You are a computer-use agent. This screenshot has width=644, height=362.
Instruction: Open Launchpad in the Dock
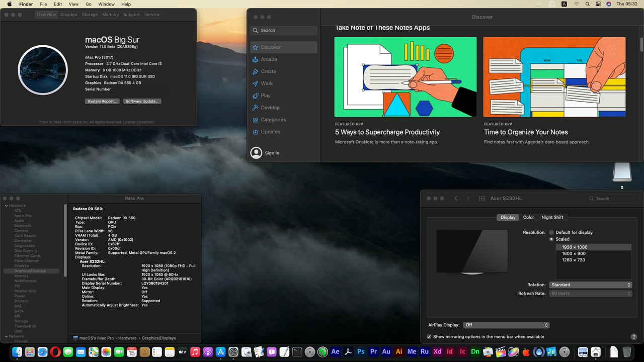click(x=30, y=352)
